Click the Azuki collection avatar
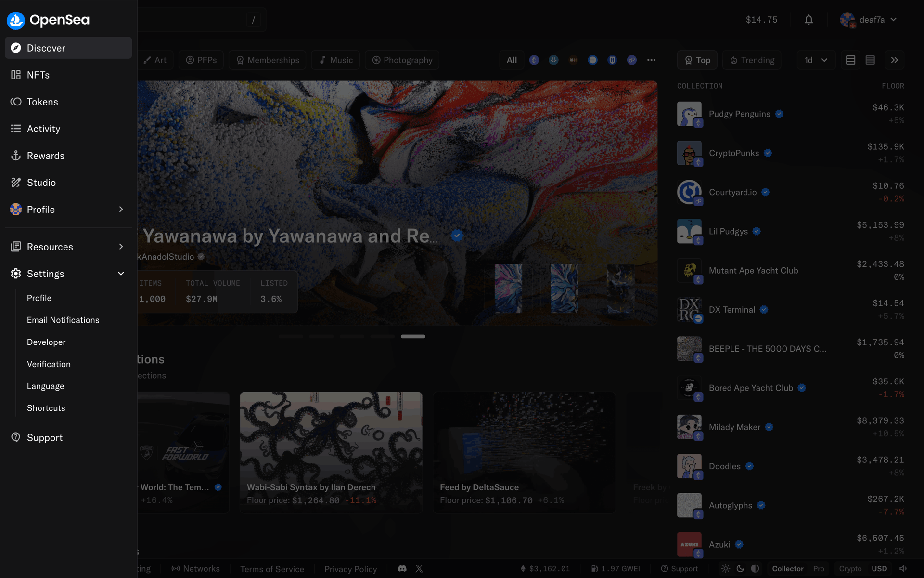 pyautogui.click(x=689, y=544)
